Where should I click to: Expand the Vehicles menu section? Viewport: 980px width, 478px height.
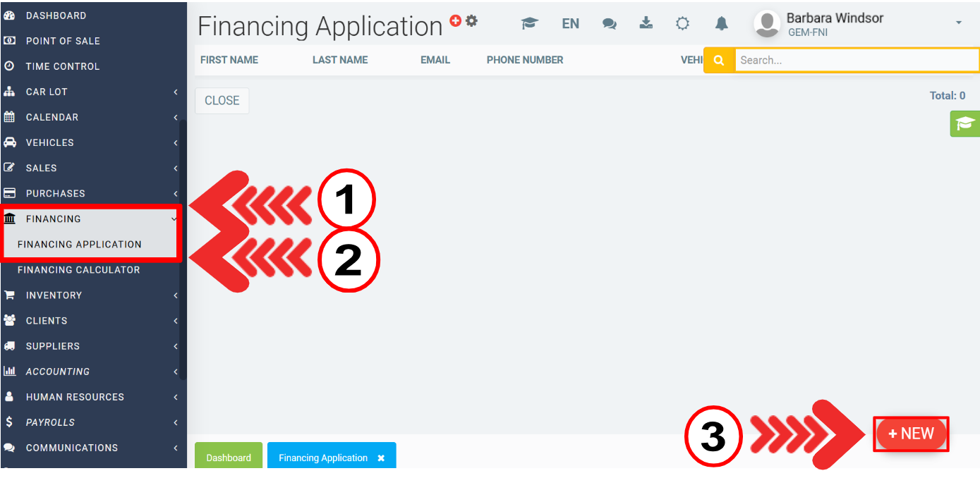(x=90, y=142)
